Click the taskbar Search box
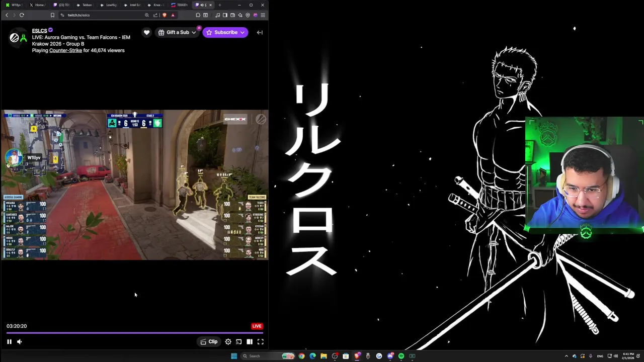644x362 pixels. coord(267,356)
